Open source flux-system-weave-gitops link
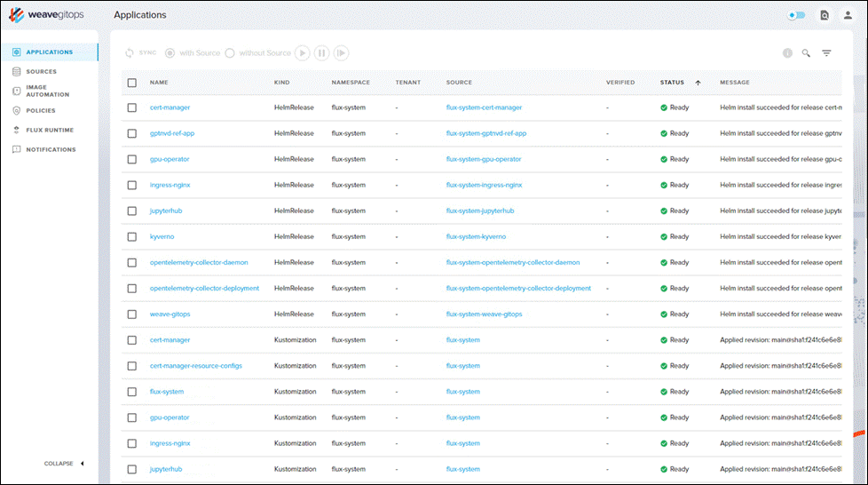 484,314
